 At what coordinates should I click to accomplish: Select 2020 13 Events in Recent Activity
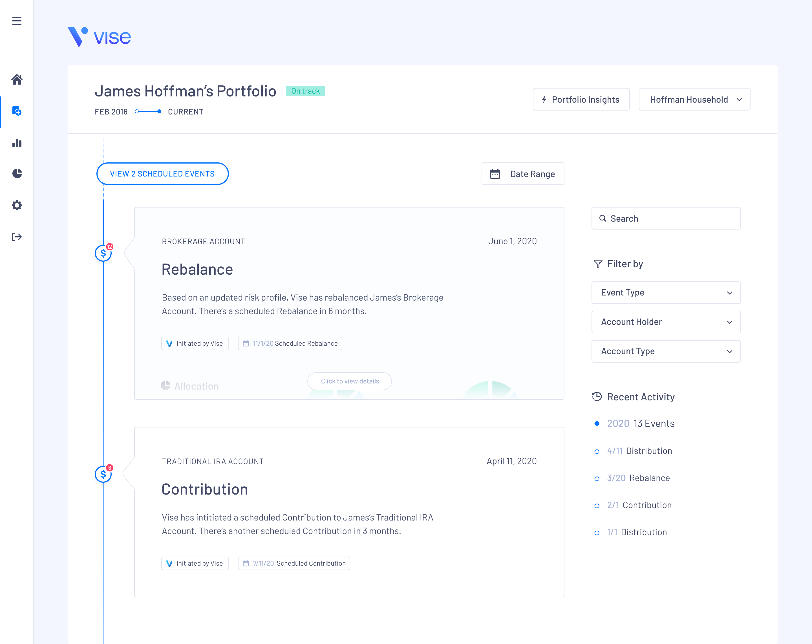click(x=641, y=423)
